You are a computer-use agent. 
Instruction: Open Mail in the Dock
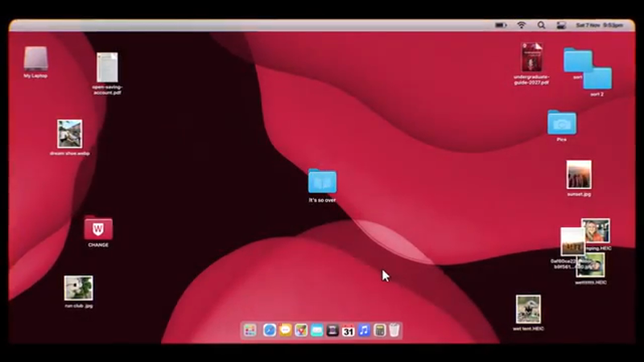click(316, 331)
